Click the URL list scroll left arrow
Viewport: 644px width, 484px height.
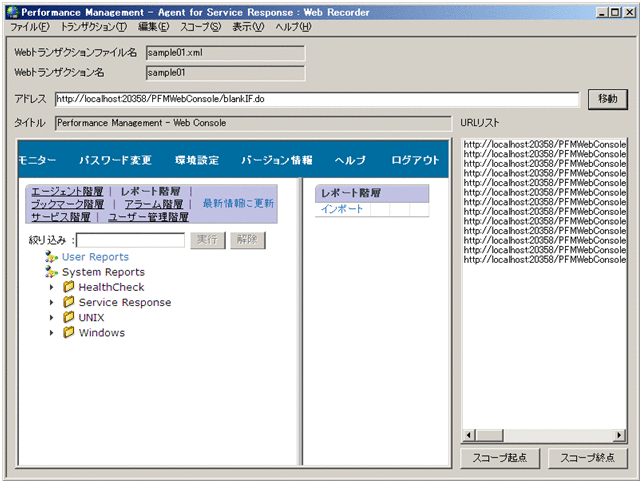(x=469, y=435)
